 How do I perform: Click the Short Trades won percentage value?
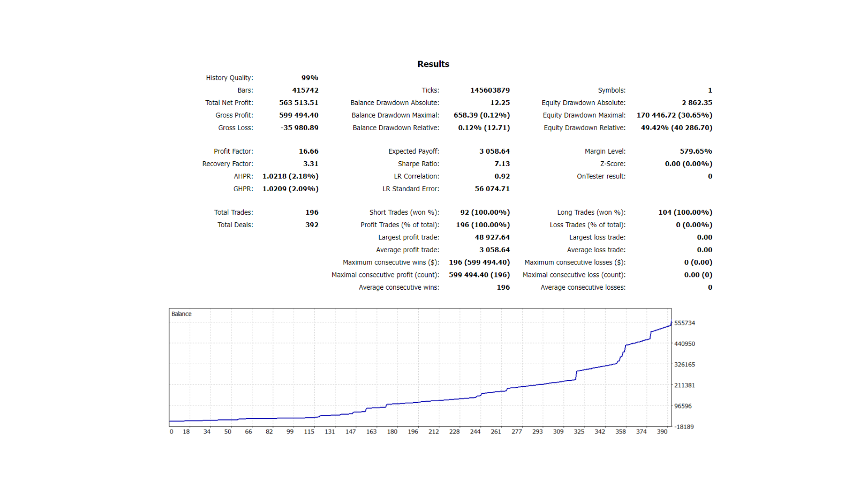pyautogui.click(x=485, y=212)
